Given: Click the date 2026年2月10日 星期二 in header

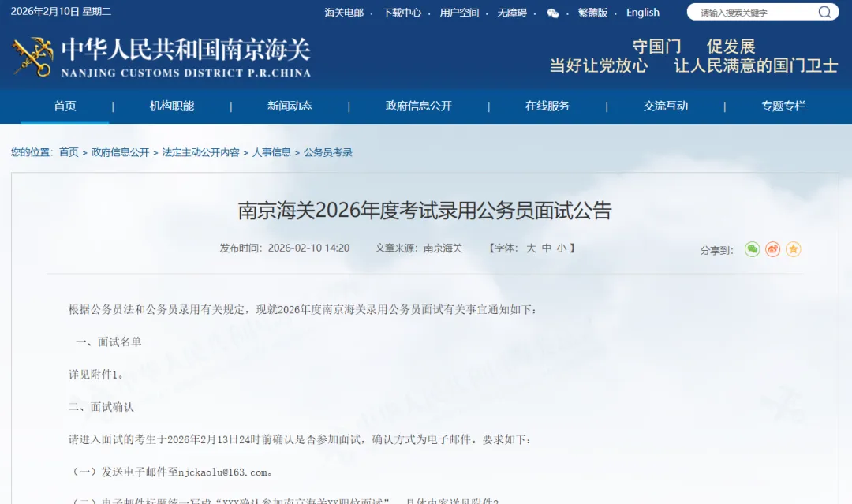Looking at the screenshot, I should [61, 11].
